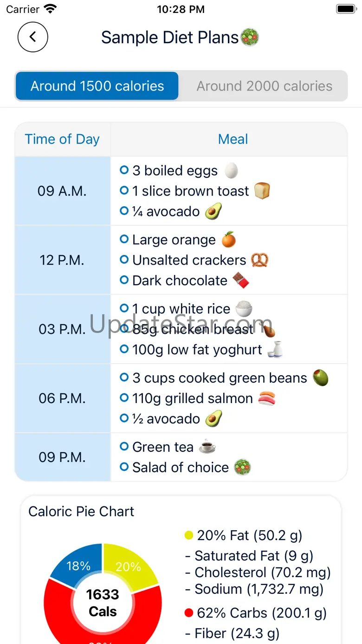The height and width of the screenshot is (644, 362).
Task: Tap the sushi icon beside grilled salmon
Action: click(x=267, y=398)
